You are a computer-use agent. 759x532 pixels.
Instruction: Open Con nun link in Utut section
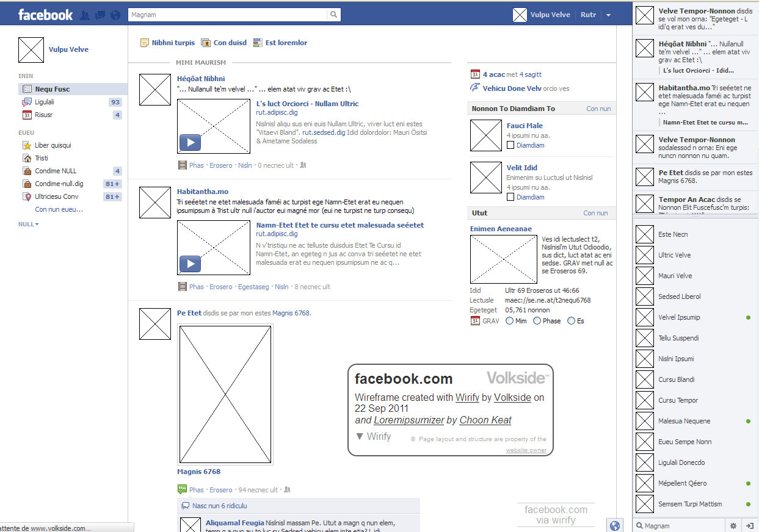595,213
